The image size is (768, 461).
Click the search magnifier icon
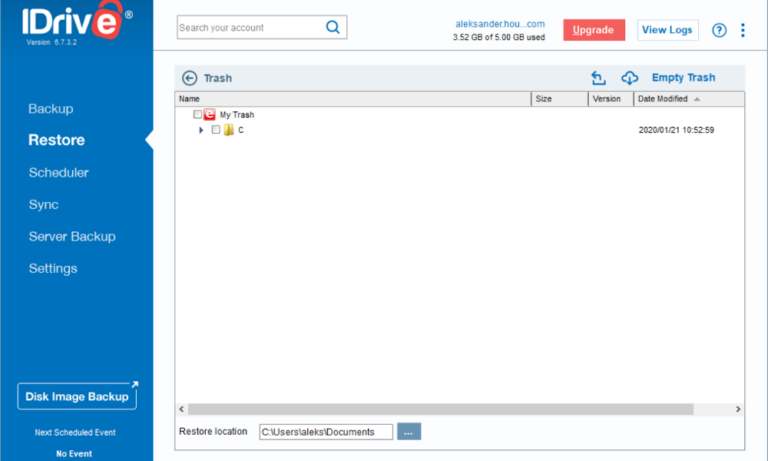click(333, 27)
